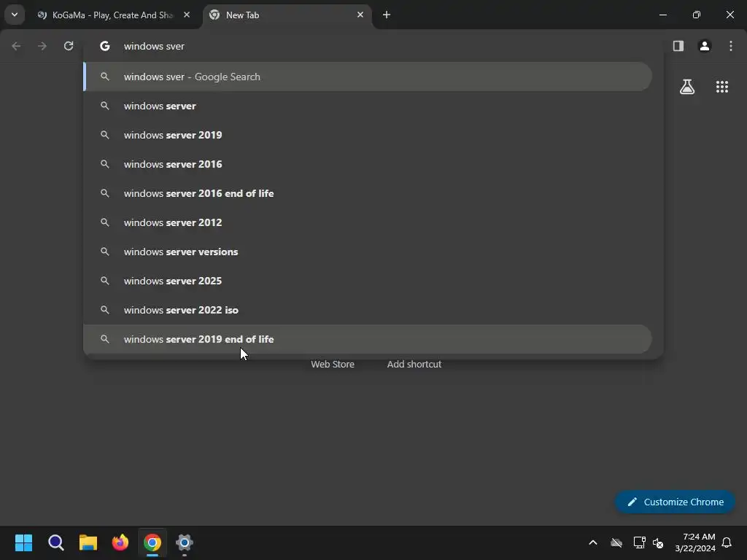Show hidden system tray icons

(x=593, y=542)
